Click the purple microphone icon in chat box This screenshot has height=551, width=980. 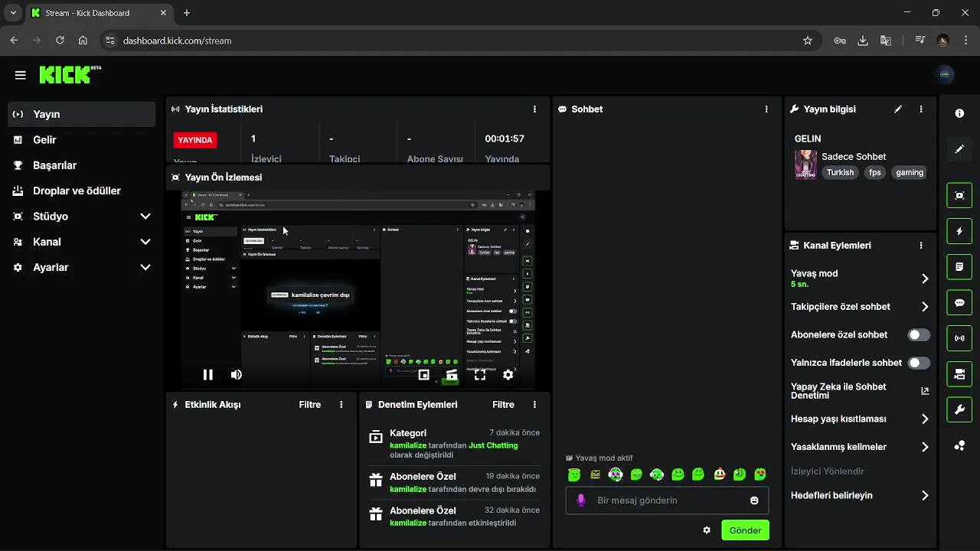pos(580,500)
